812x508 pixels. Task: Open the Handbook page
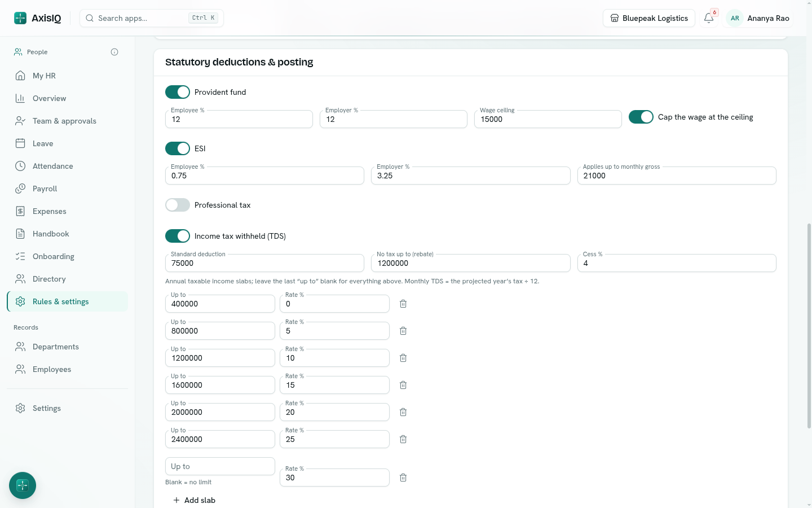coord(67,234)
